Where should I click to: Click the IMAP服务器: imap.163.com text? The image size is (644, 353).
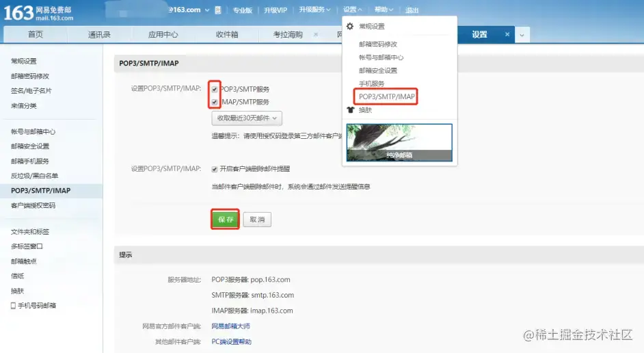252,311
